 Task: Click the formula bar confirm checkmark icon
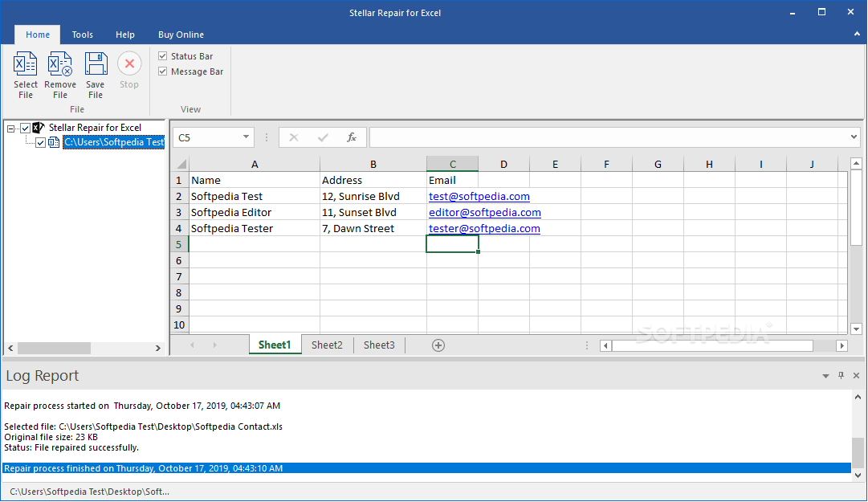[x=323, y=137]
